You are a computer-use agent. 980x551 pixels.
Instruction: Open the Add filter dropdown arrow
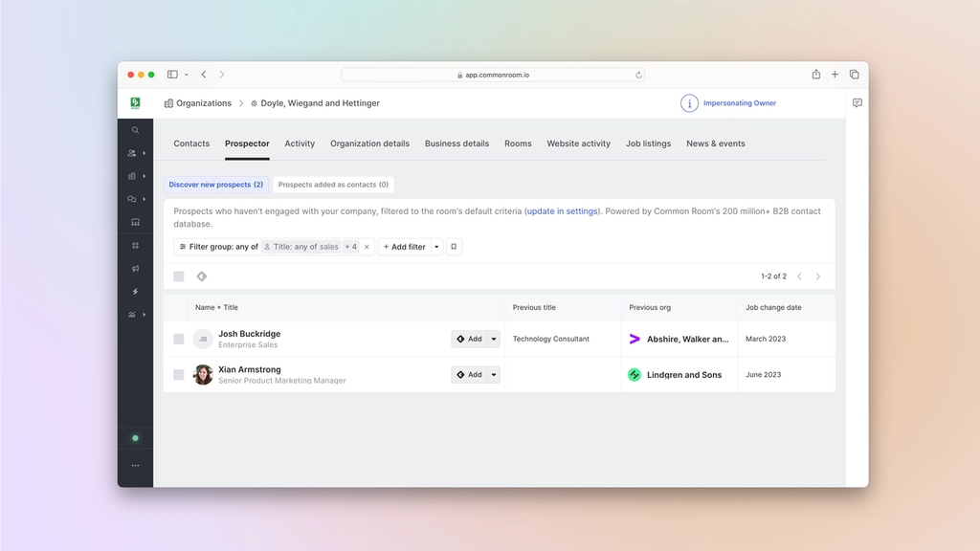(436, 247)
